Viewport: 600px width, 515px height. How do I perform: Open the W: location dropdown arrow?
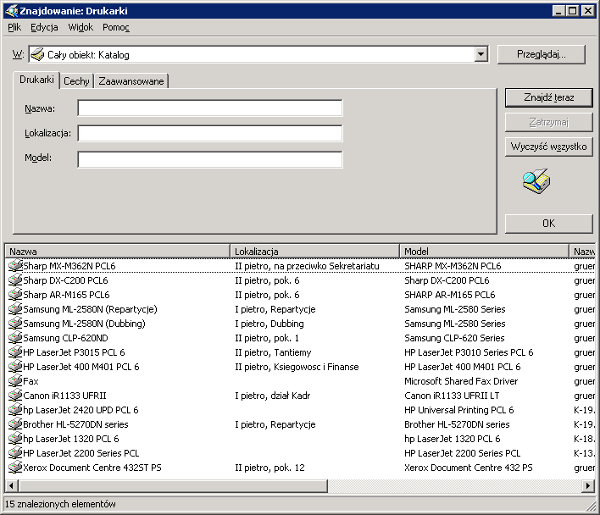[x=481, y=54]
